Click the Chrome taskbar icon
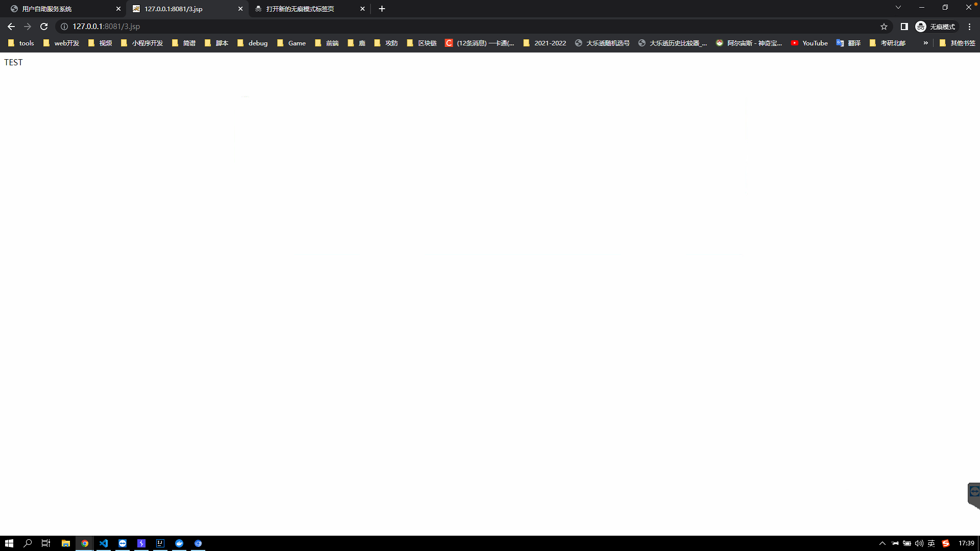The height and width of the screenshot is (551, 980). 85,543
